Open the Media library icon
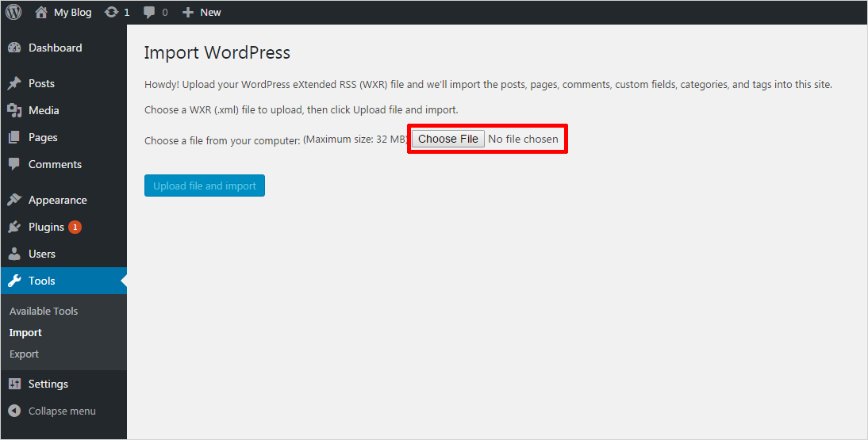868x440 pixels. 14,110
